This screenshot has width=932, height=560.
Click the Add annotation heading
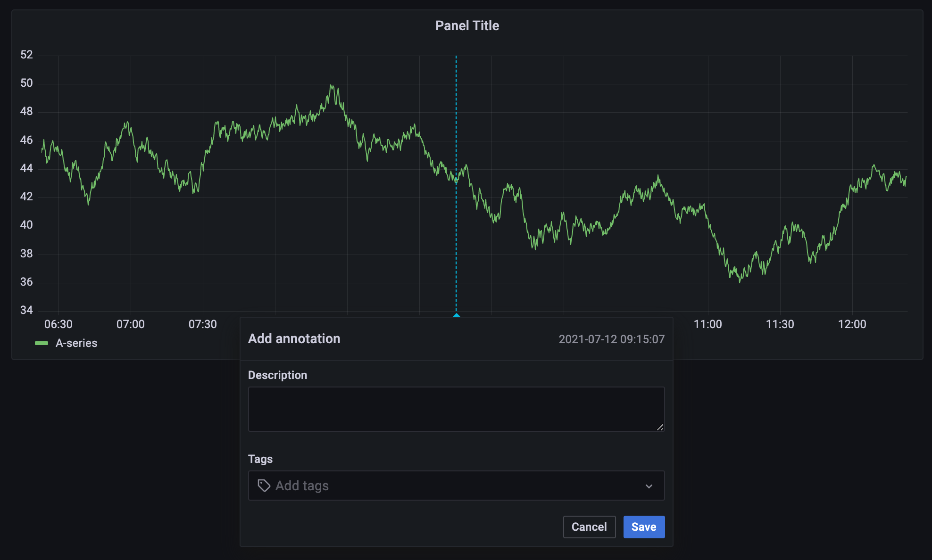point(294,339)
